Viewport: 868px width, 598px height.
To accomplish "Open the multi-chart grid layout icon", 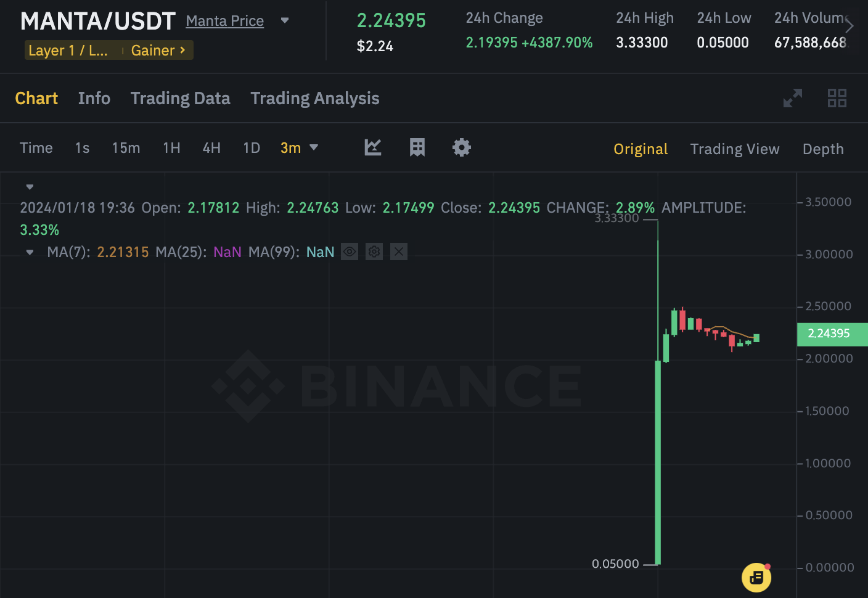I will click(x=837, y=98).
